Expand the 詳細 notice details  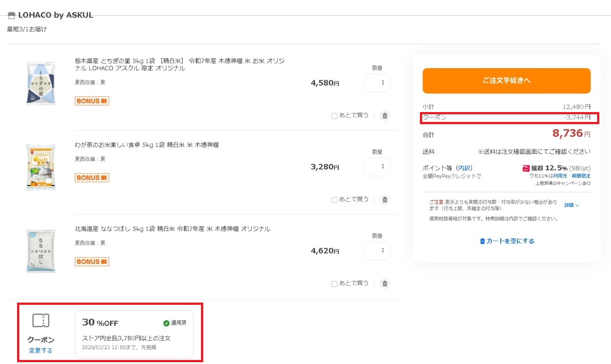[x=572, y=205]
